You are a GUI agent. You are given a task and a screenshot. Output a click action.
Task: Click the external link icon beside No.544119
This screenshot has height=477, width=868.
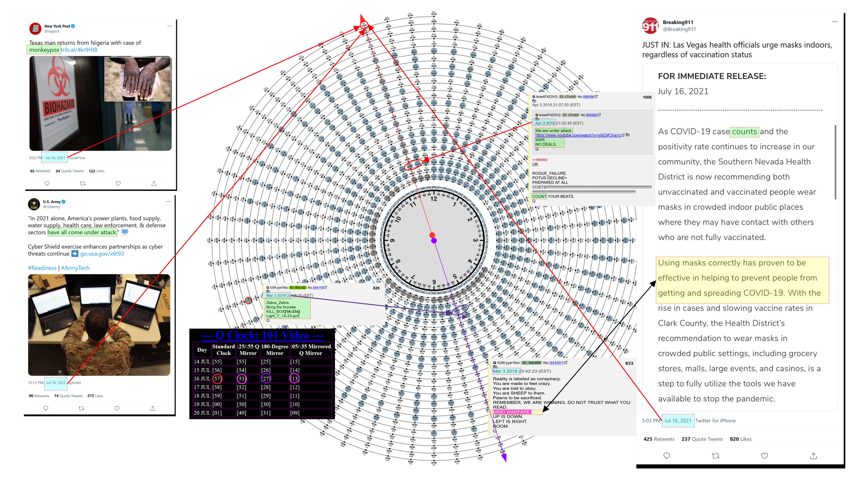click(x=325, y=288)
